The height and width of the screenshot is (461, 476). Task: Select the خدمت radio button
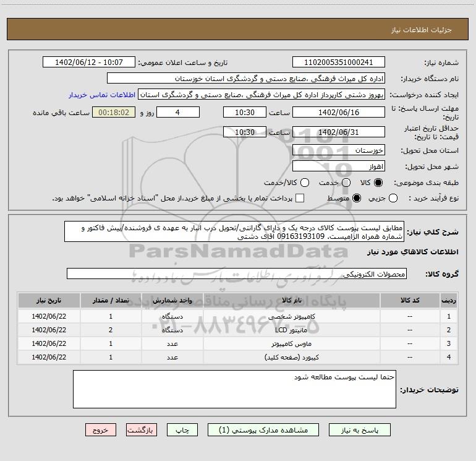346,183
